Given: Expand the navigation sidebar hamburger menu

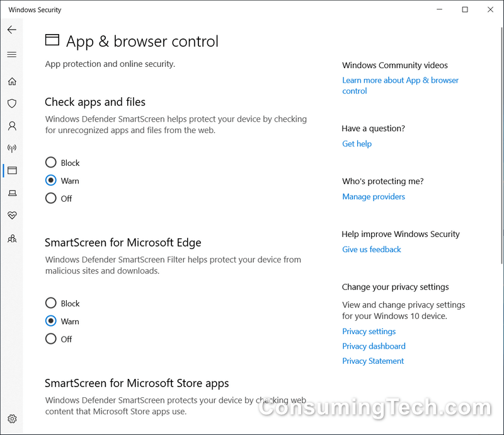Looking at the screenshot, I should [12, 54].
